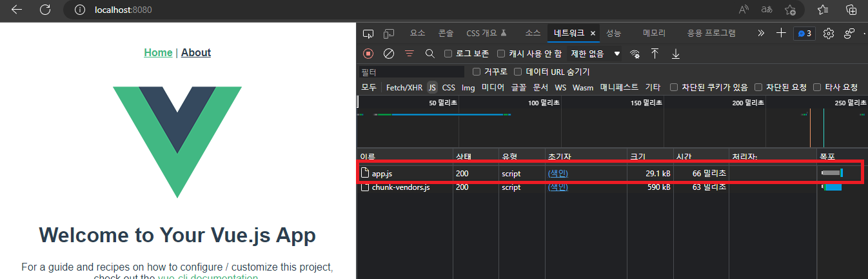
Task: Open the read aloud icon in the address bar
Action: (744, 10)
